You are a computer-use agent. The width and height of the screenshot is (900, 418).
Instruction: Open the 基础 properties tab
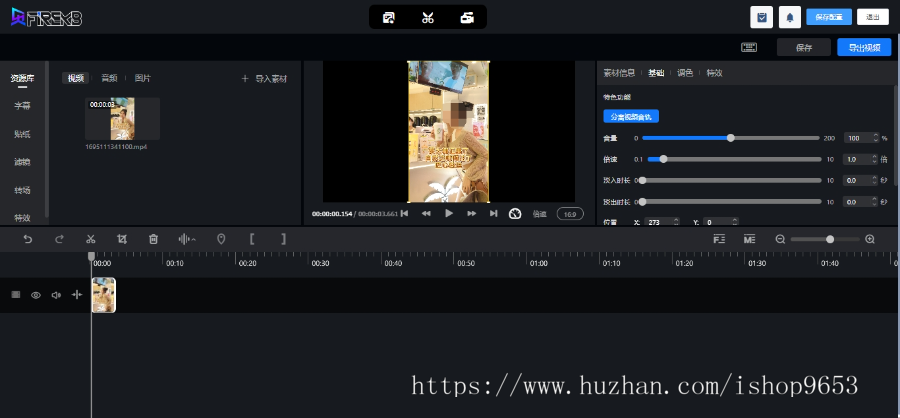pyautogui.click(x=656, y=73)
